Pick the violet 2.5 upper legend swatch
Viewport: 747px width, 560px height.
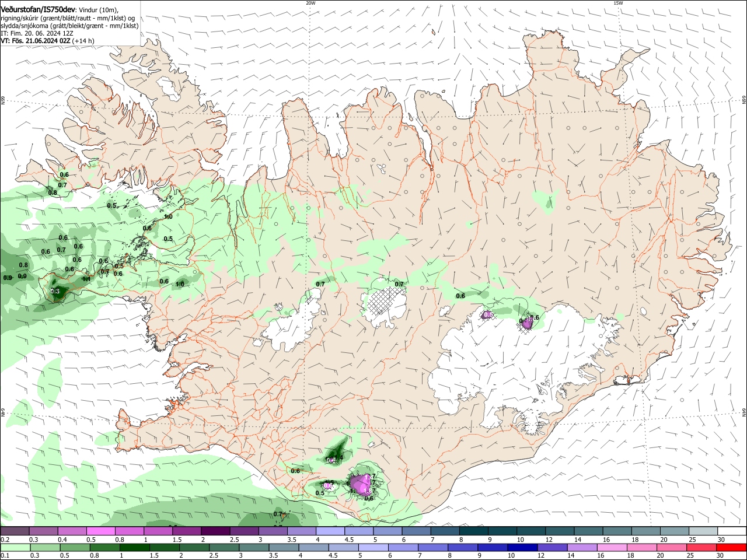[244, 531]
